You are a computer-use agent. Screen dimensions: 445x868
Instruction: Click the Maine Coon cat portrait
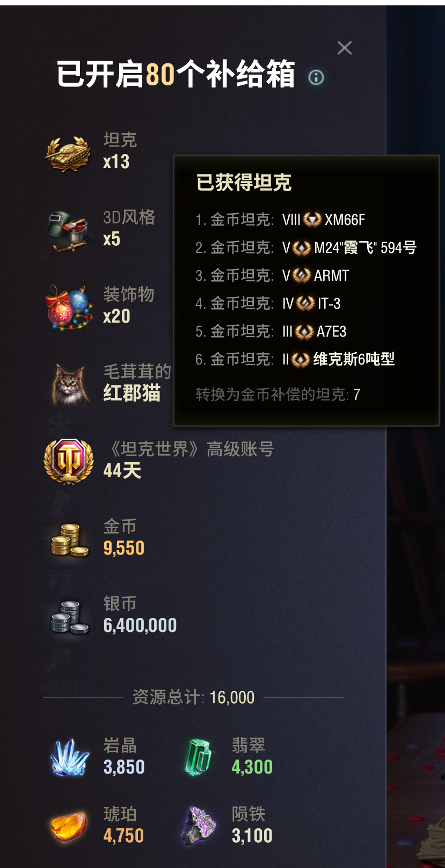pos(70,384)
